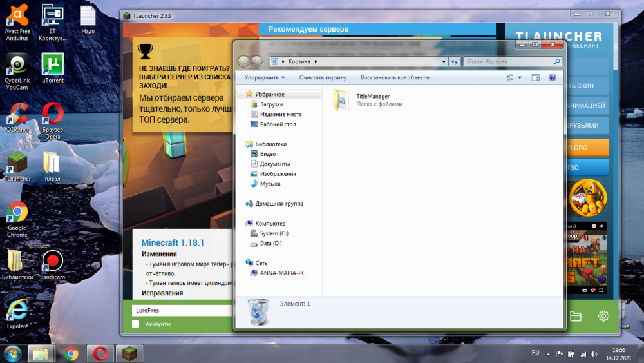Click Восстановить все объекты
This screenshot has height=363, width=644.
point(395,77)
